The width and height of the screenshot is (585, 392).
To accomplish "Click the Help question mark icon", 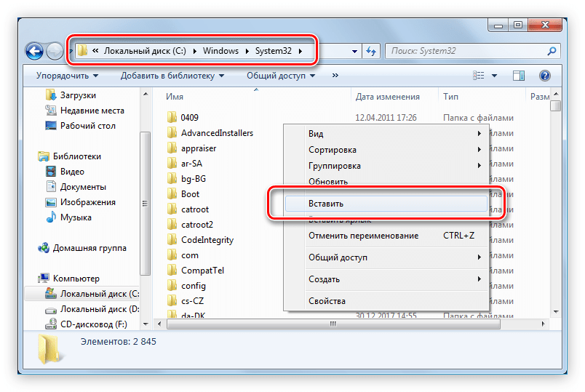I will (544, 76).
